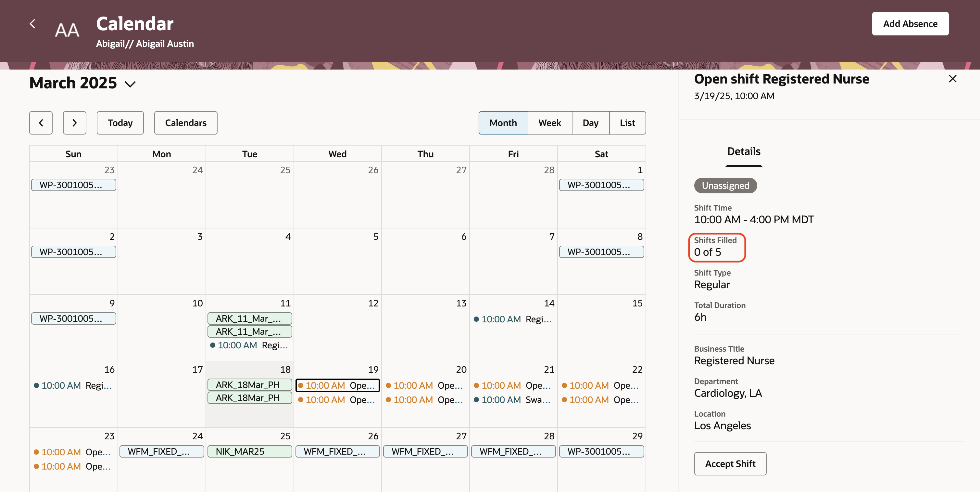Viewport: 980px width, 492px height.
Task: Open the Swap shift on March 21
Action: pos(512,400)
